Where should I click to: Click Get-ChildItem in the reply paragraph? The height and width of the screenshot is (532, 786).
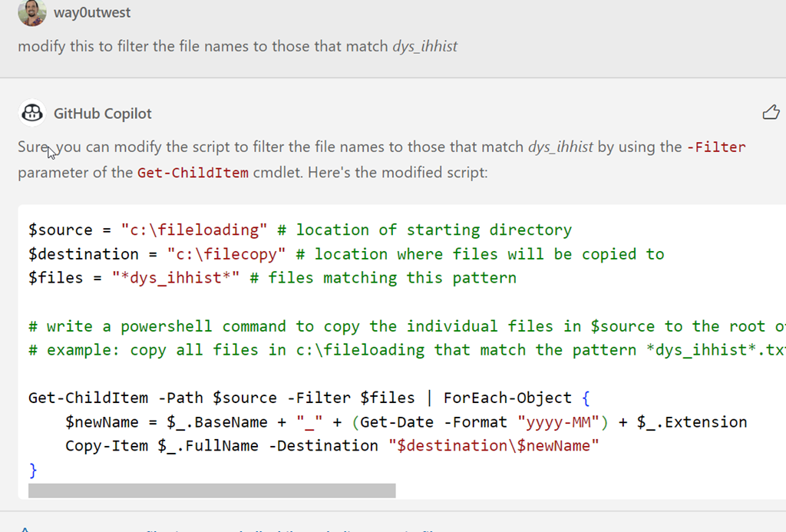tap(193, 173)
